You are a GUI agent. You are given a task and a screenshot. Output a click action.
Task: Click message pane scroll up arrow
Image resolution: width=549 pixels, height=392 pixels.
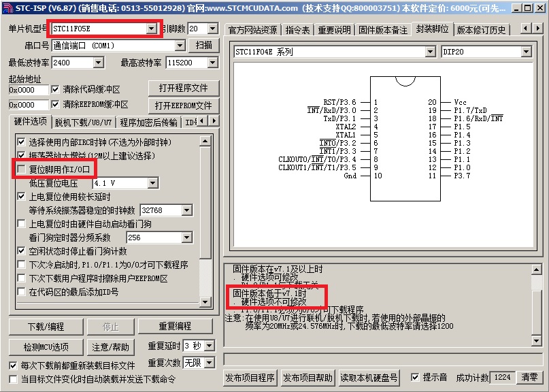536,269
